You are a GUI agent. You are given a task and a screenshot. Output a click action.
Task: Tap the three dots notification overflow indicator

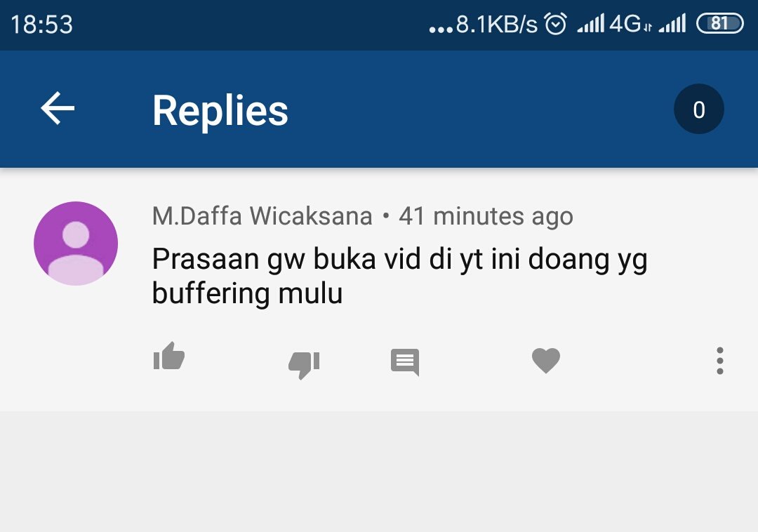click(441, 30)
